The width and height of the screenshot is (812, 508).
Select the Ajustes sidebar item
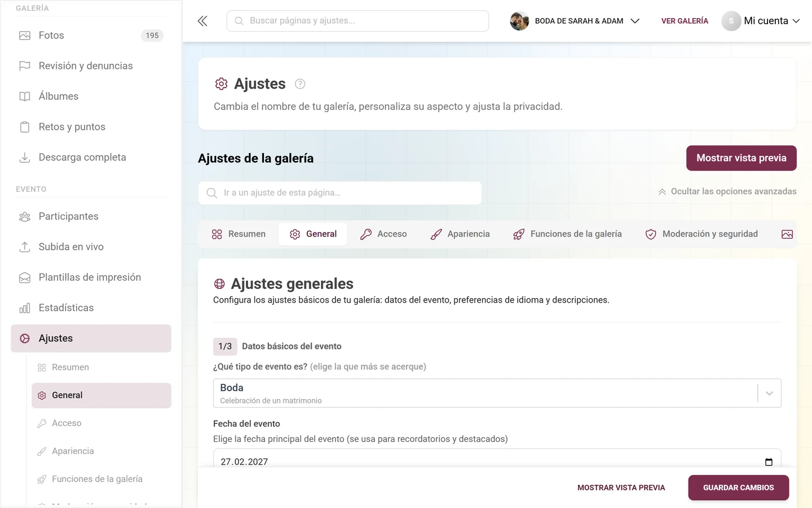pos(91,339)
